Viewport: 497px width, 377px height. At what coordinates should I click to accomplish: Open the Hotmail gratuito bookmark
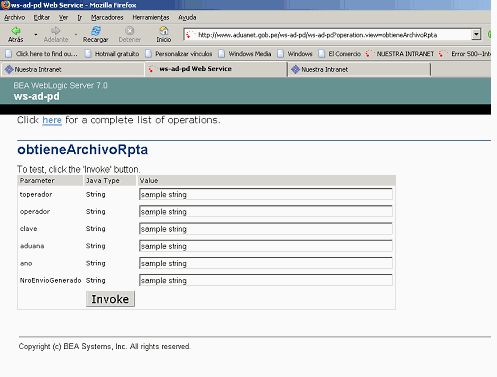click(x=112, y=54)
